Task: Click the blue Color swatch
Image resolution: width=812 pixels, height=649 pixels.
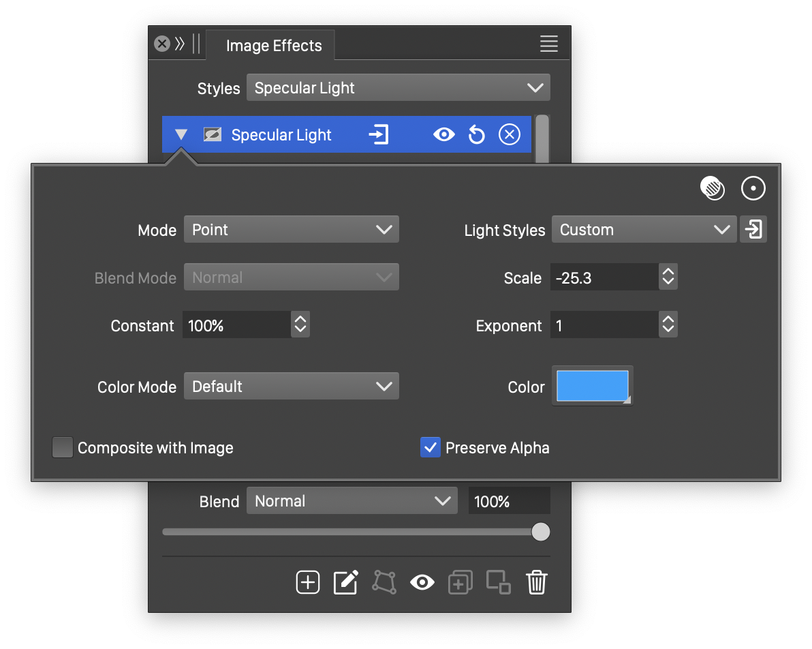Action: [592, 386]
